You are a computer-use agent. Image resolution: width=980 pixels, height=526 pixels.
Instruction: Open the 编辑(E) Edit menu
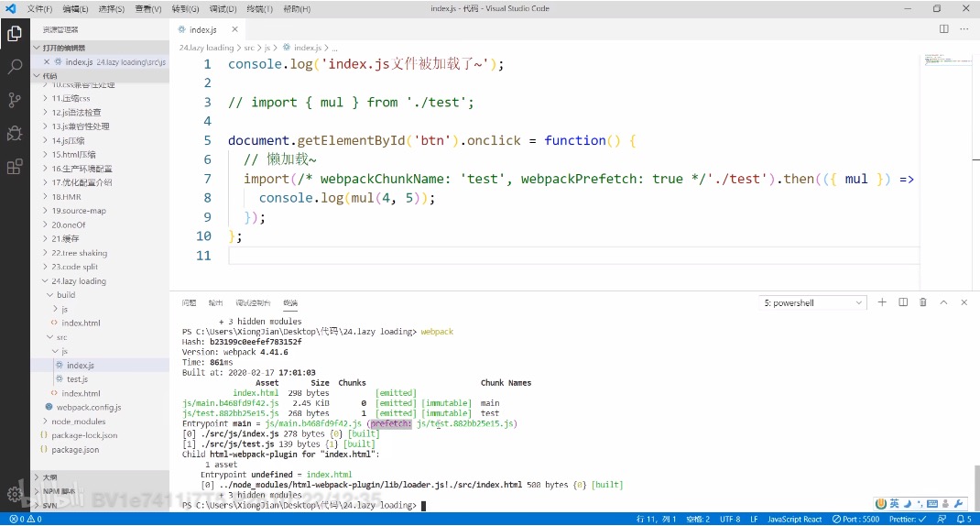(76, 9)
